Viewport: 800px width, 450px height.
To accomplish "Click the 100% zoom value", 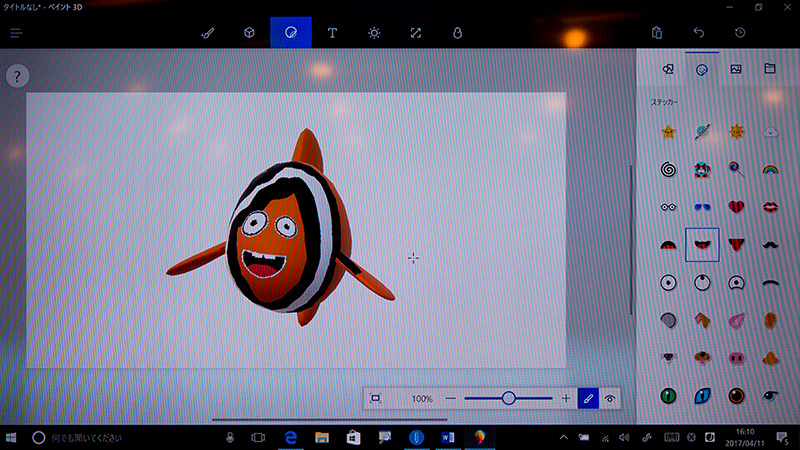I will click(422, 399).
